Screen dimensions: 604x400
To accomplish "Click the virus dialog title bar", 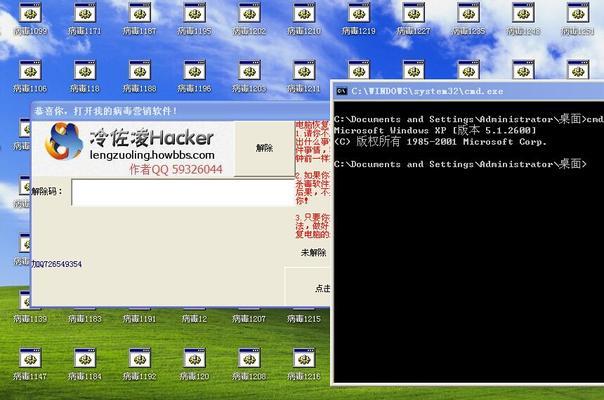I will 181,111.
